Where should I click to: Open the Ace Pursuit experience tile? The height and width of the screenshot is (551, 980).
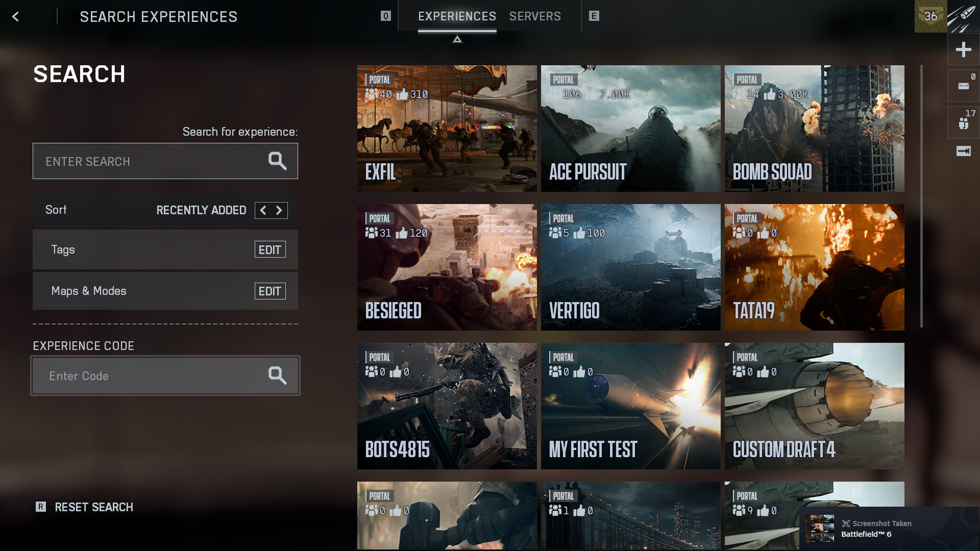pyautogui.click(x=630, y=128)
